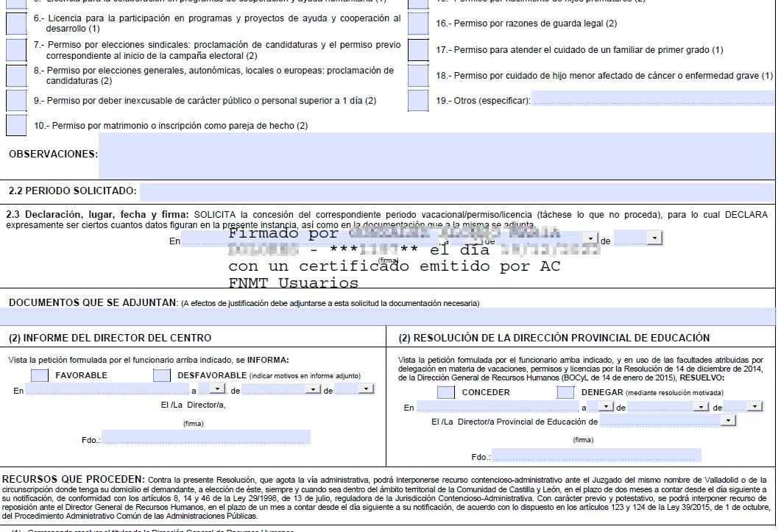Click the '2.3 Declaración, lugar, fecha y firma' heading
Viewport: 781px width, 532px height.
pyautogui.click(x=97, y=215)
